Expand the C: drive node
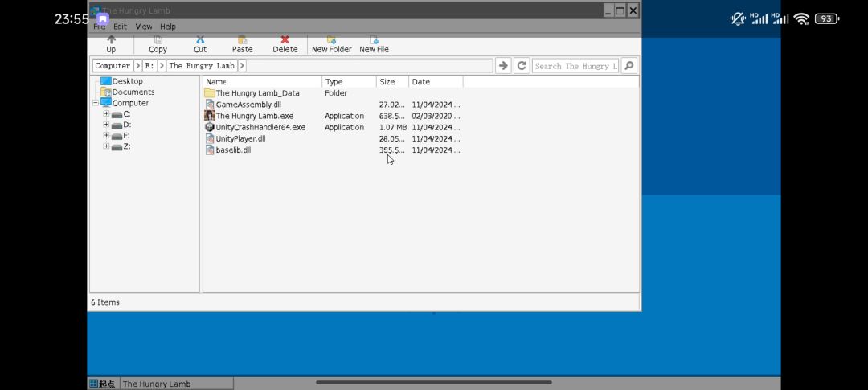Image resolution: width=868 pixels, height=390 pixels. pos(106,113)
